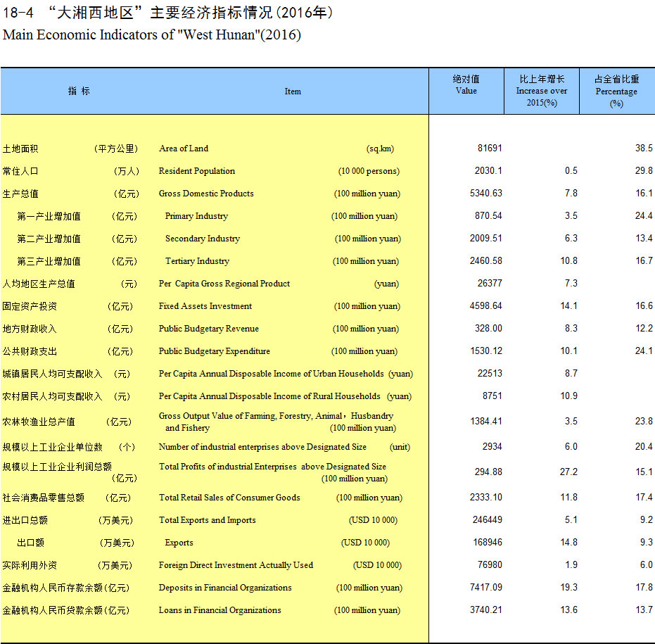Click the 'Secondary Industry' item
Viewport: 655px width, 644px height.
203,239
